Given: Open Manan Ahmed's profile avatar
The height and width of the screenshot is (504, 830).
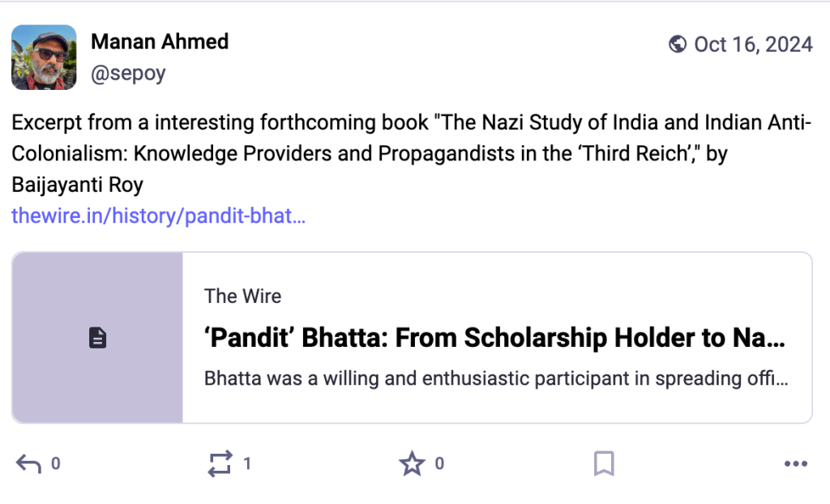Looking at the screenshot, I should pyautogui.click(x=44, y=57).
